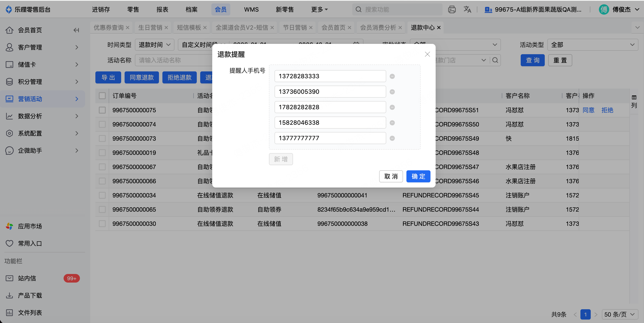Click the search magnifier next to the store dropdown

(495, 60)
